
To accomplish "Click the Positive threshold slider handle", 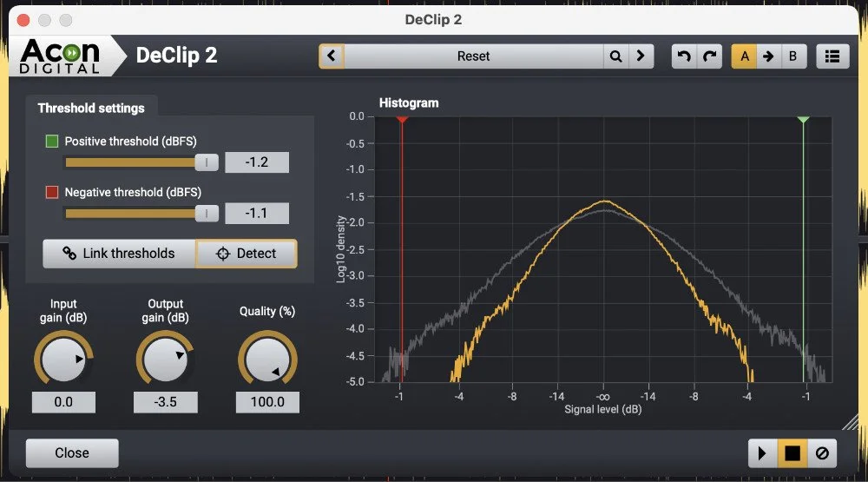I will click(207, 162).
